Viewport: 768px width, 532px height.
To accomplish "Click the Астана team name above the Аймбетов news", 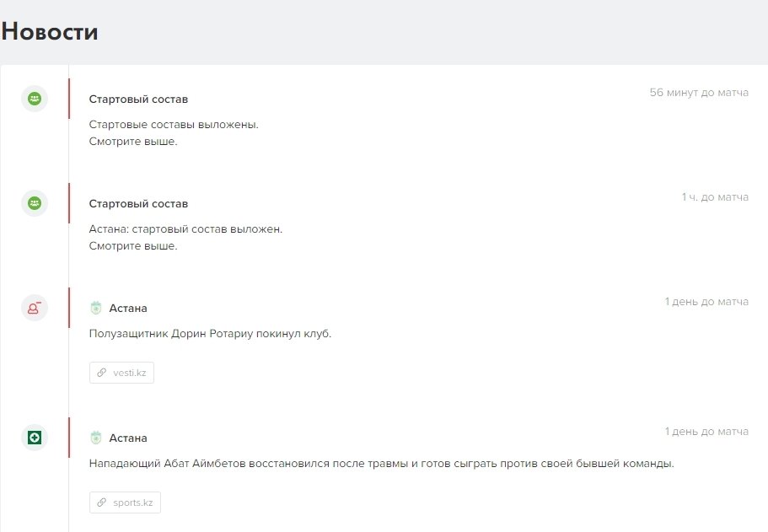I will pos(128,438).
